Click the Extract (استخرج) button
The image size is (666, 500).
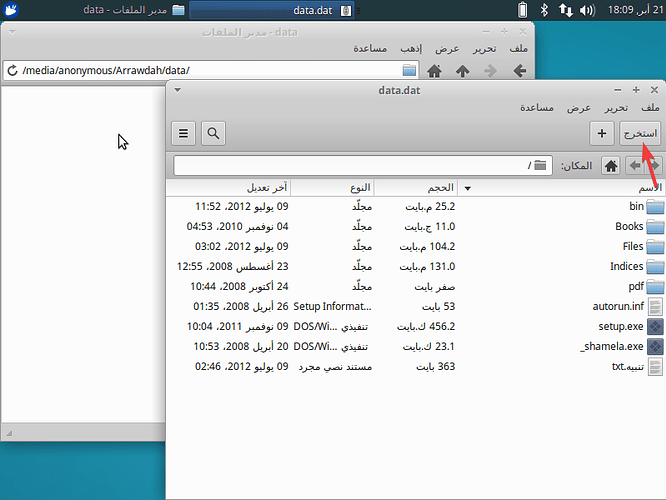coord(640,132)
